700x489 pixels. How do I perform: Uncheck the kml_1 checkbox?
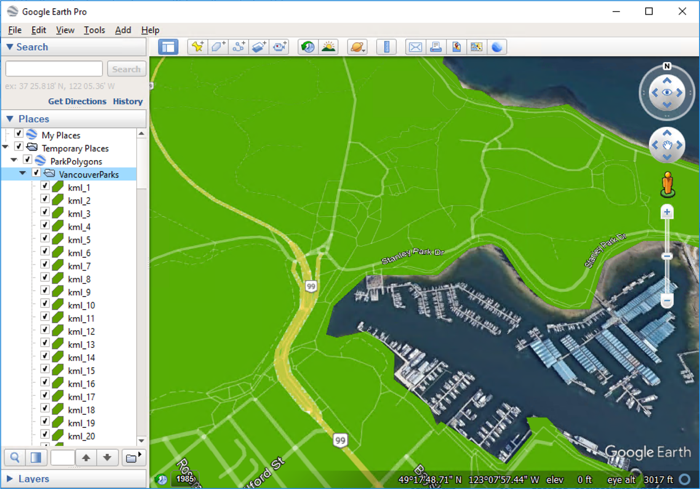tap(45, 185)
